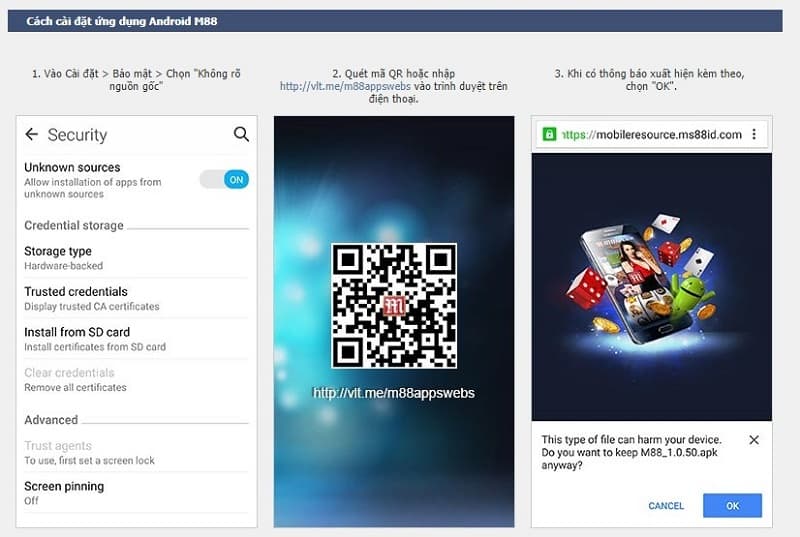This screenshot has width=800, height=537.
Task: Click the casino phone promo image
Action: [x=652, y=287]
